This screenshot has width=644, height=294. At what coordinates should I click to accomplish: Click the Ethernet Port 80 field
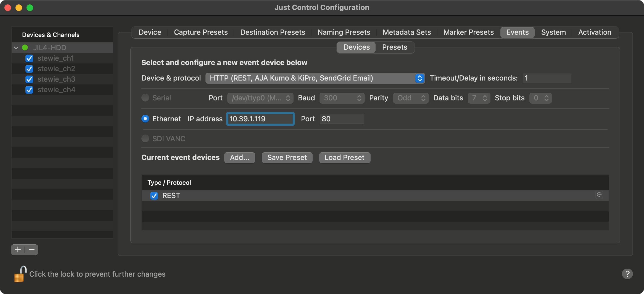[342, 119]
